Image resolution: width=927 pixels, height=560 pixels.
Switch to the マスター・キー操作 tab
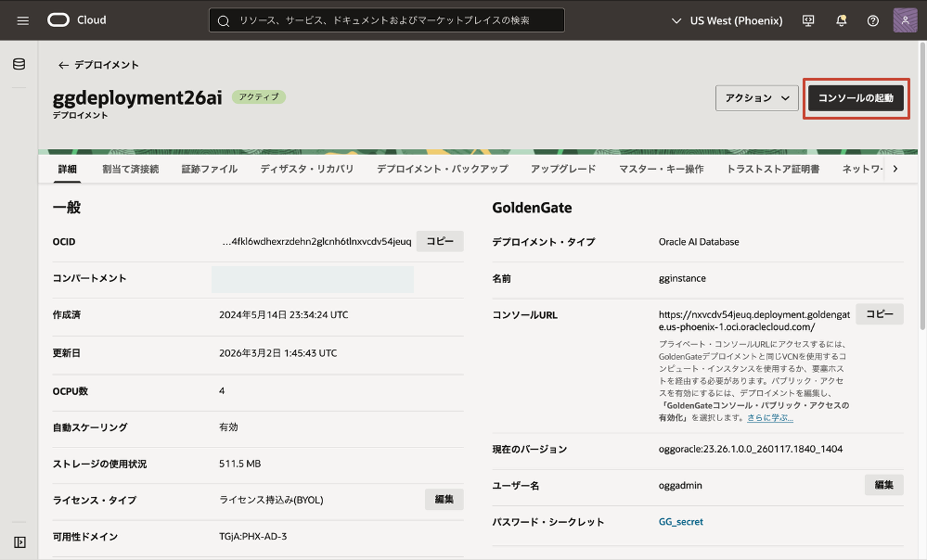[x=661, y=169]
